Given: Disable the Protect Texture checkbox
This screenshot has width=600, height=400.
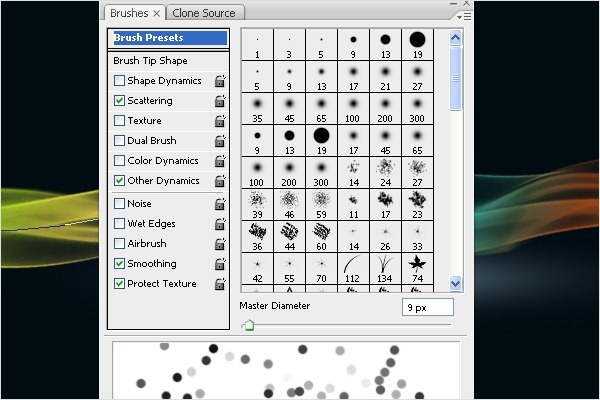Looking at the screenshot, I should tap(119, 284).
